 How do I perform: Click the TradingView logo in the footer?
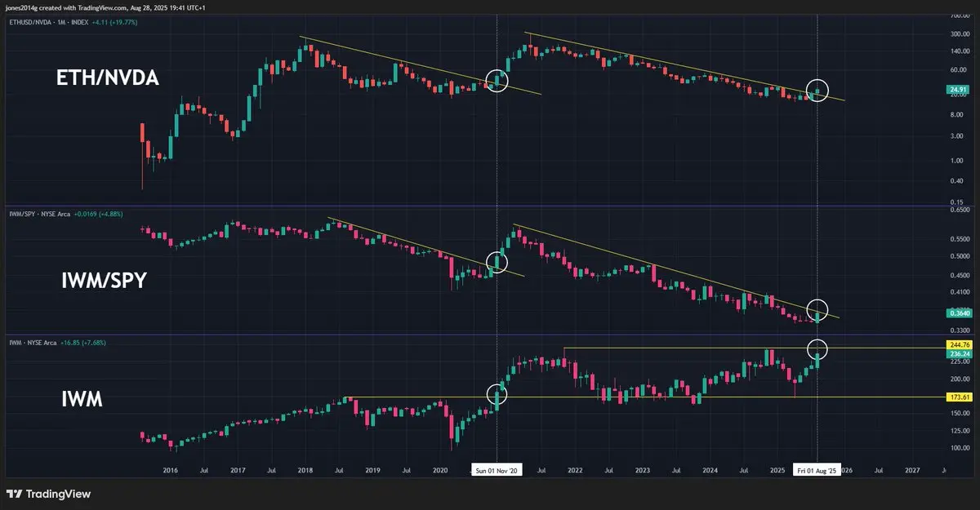[x=48, y=494]
